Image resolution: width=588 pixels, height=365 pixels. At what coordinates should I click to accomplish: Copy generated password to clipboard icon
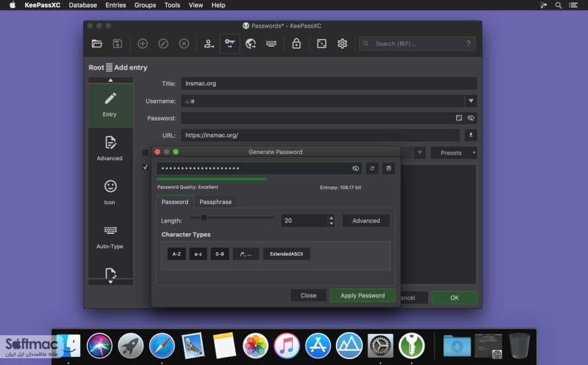pos(389,168)
